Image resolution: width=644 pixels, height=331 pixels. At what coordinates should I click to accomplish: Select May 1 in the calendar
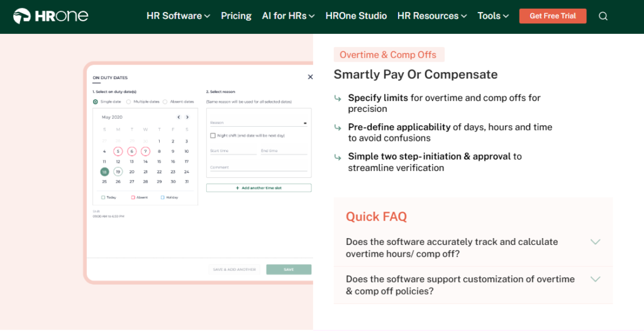click(x=159, y=141)
